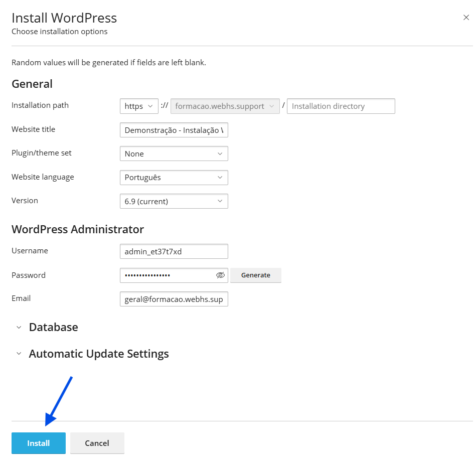
Task: Expand Automatic Update Settings chevron
Action: pos(19,354)
